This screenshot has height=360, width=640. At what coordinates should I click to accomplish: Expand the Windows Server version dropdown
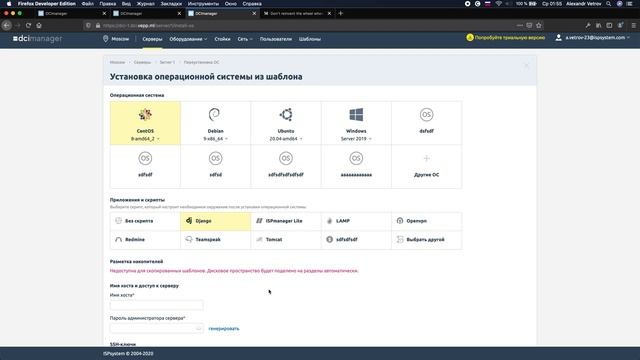point(356,139)
